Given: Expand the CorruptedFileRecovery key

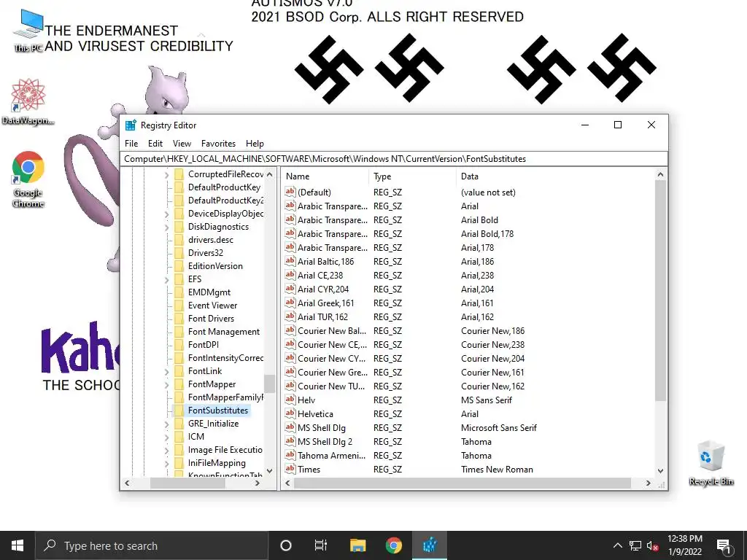Looking at the screenshot, I should click(x=166, y=175).
